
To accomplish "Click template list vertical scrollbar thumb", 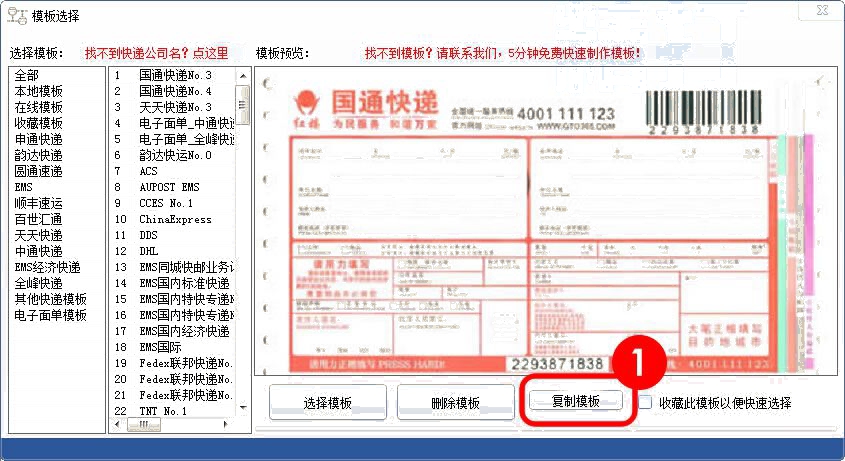I will pos(243,105).
